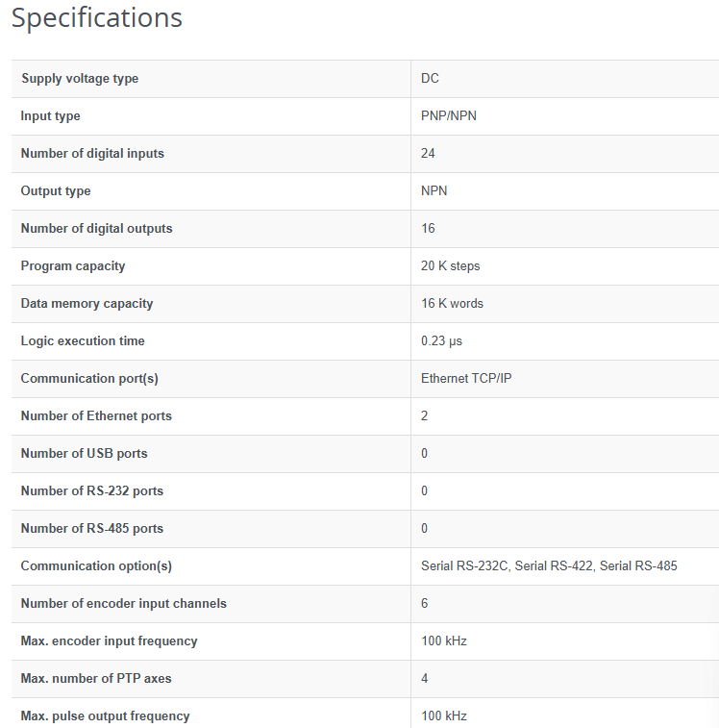Select the Output type row label
Image resolution: width=719 pixels, height=728 pixels.
56,191
